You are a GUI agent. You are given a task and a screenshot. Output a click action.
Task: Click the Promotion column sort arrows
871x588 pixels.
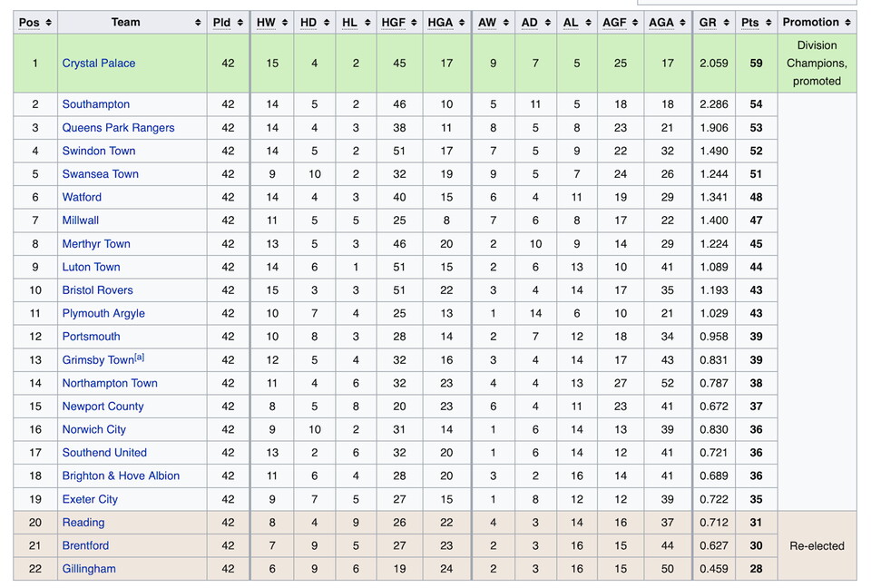point(847,23)
